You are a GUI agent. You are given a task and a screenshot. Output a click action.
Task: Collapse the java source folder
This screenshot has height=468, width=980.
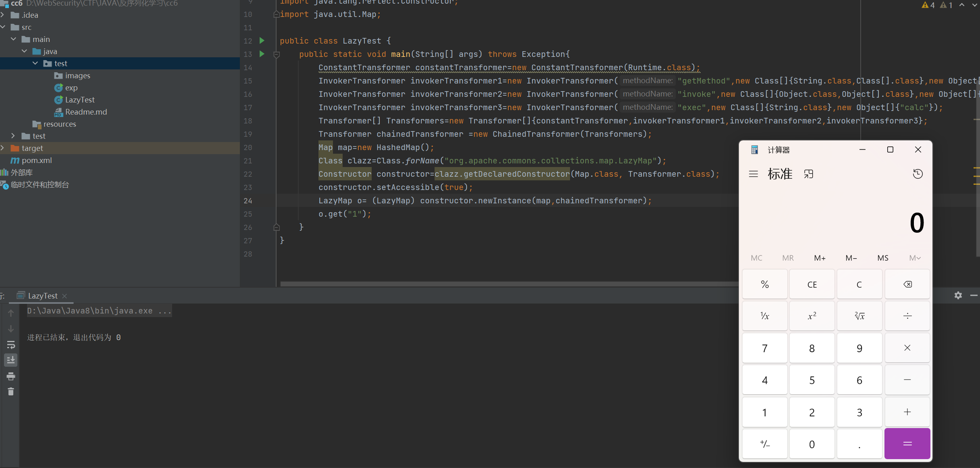click(24, 51)
